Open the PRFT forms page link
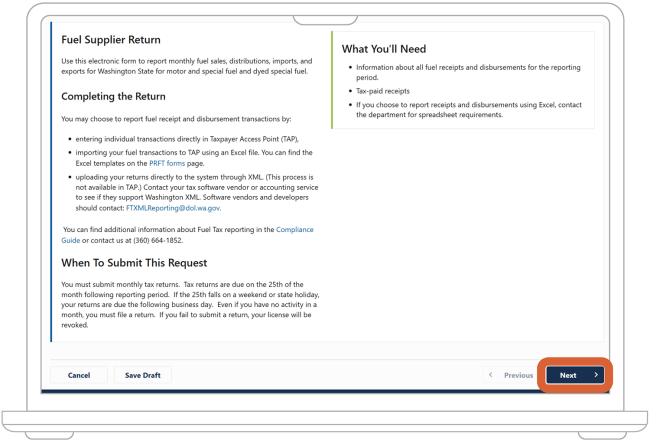650x441 pixels. click(x=167, y=163)
